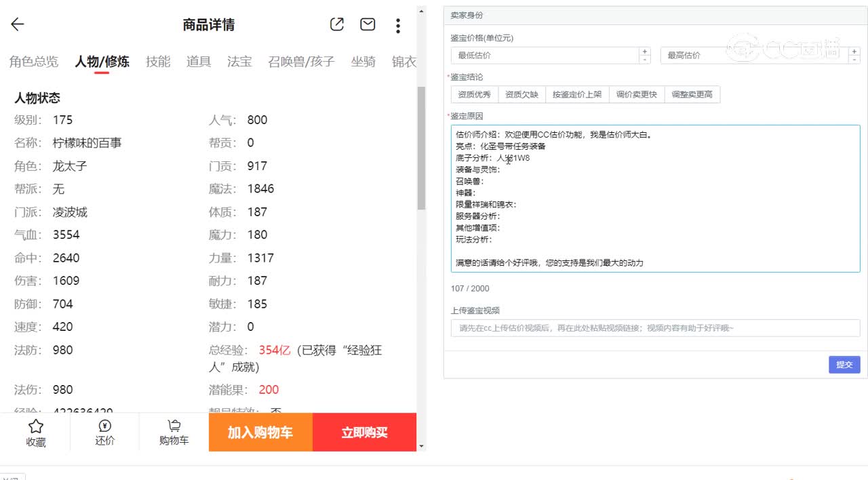This screenshot has height=480, width=868.
Task: Open the message envelope icon
Action: [367, 24]
